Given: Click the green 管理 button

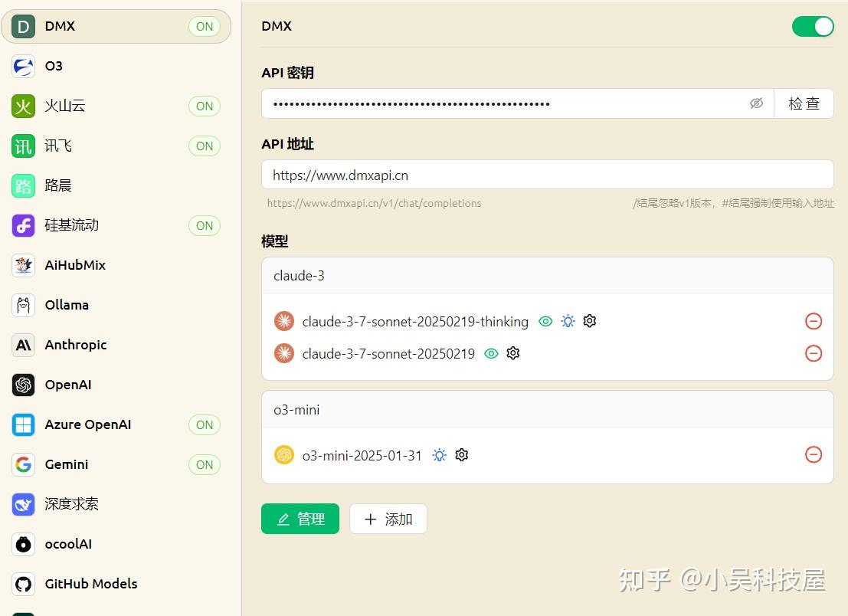Looking at the screenshot, I should 300,519.
